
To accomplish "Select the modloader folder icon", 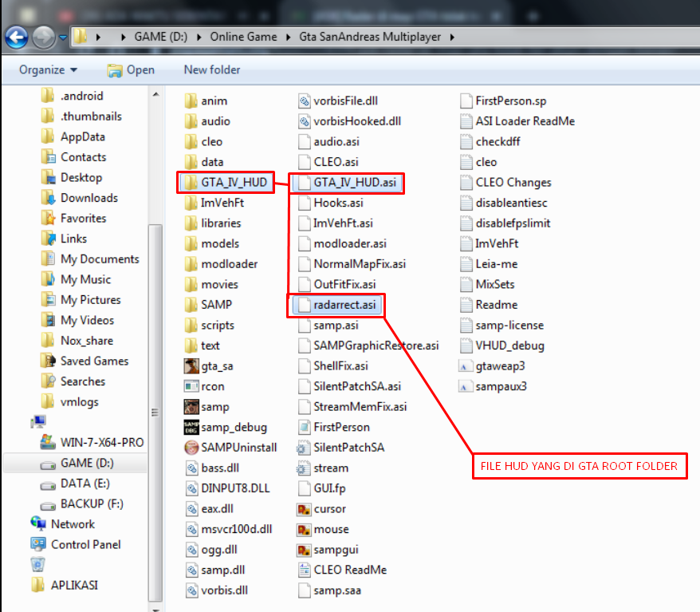I will point(191,264).
